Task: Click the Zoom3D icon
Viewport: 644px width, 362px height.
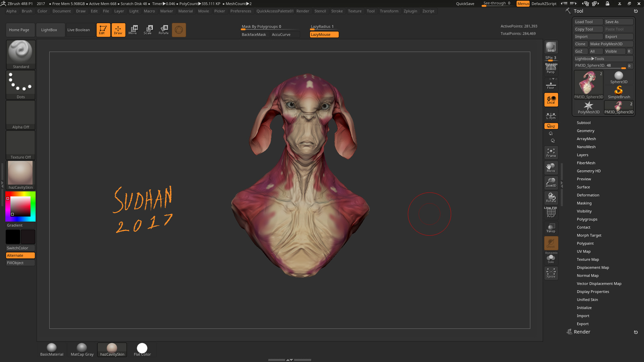Action: point(551,183)
